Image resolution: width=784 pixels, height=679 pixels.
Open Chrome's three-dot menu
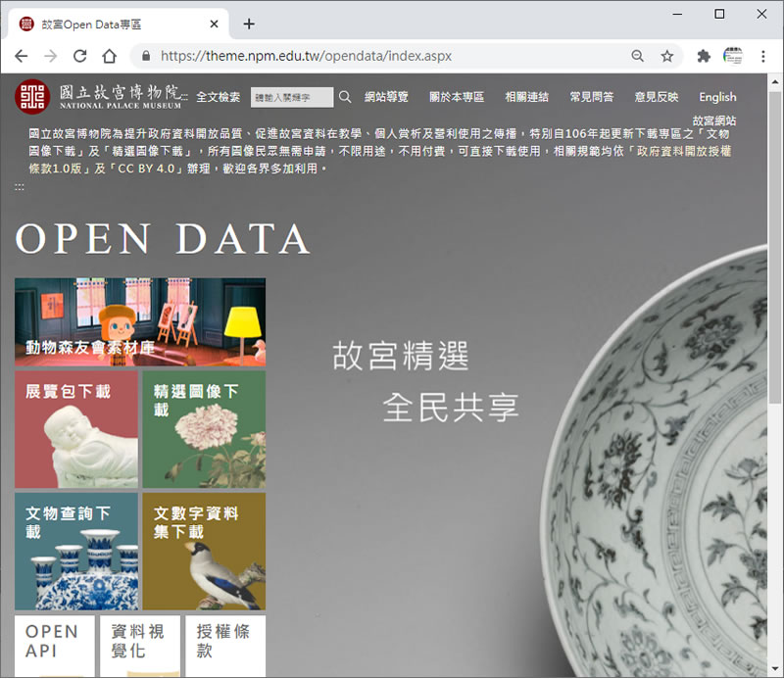[x=762, y=56]
